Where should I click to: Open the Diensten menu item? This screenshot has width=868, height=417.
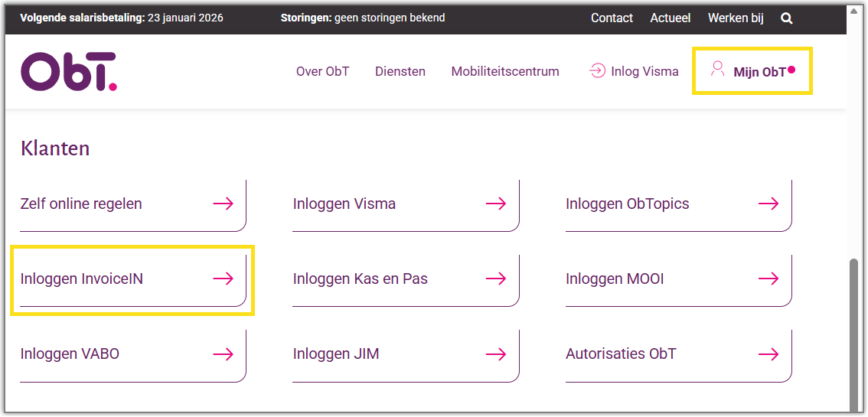click(x=400, y=71)
